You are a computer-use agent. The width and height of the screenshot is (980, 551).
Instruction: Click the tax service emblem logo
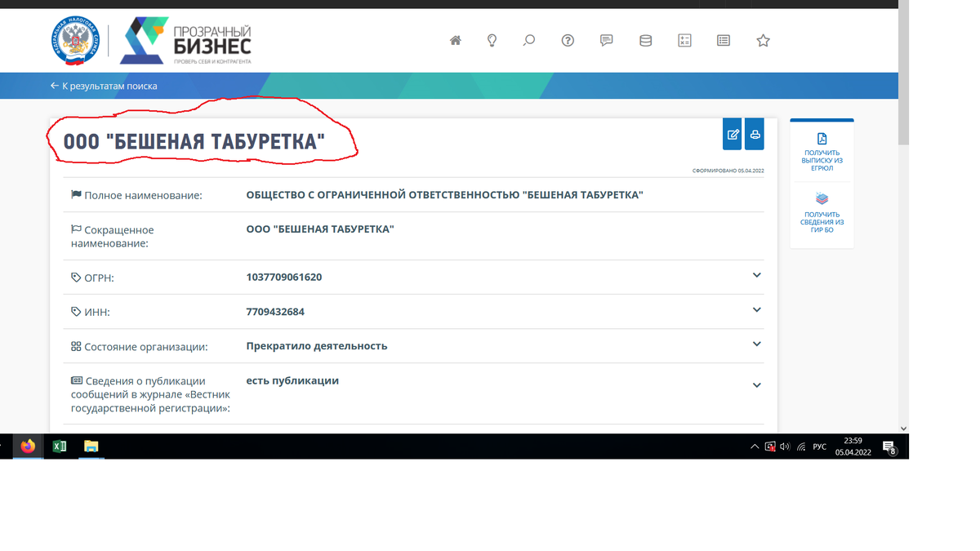[74, 41]
